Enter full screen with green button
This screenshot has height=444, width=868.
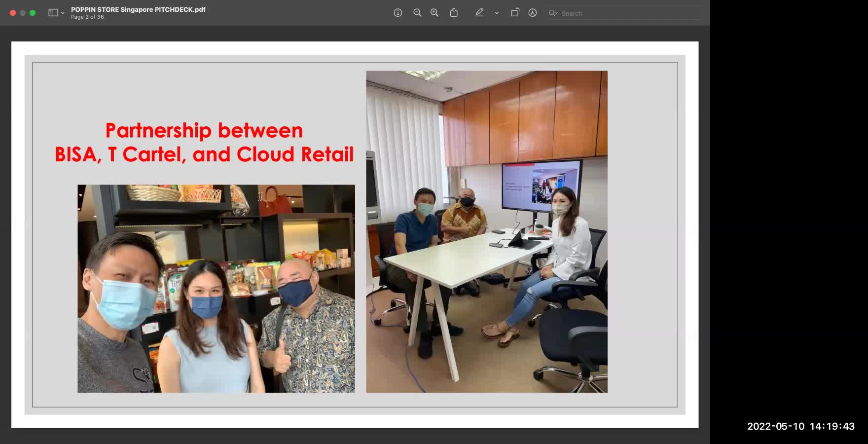(x=33, y=13)
